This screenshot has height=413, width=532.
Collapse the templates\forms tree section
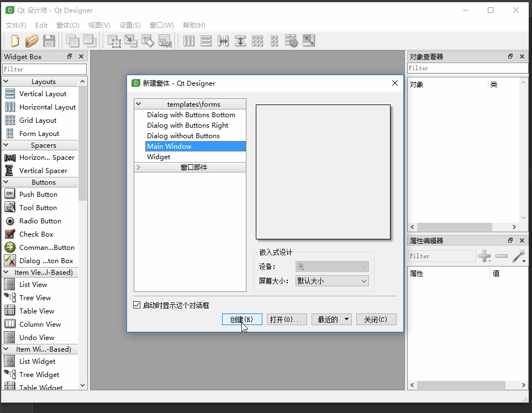[139, 104]
